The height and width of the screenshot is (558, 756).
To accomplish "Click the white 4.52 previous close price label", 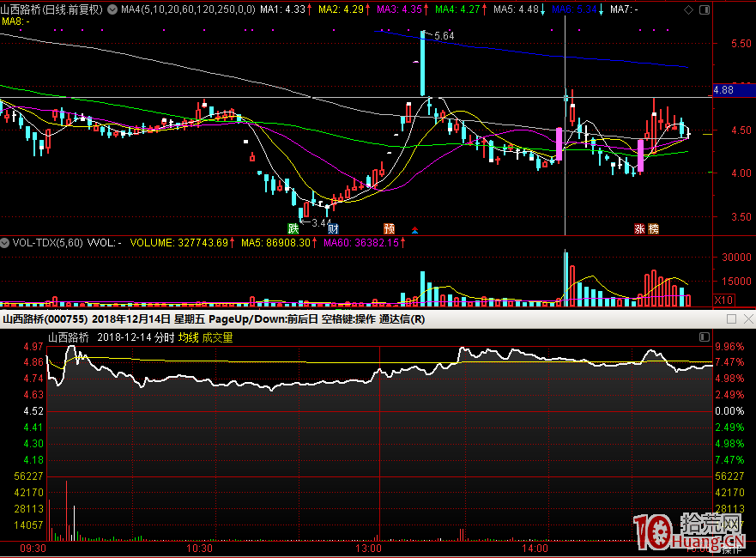I will click(33, 411).
